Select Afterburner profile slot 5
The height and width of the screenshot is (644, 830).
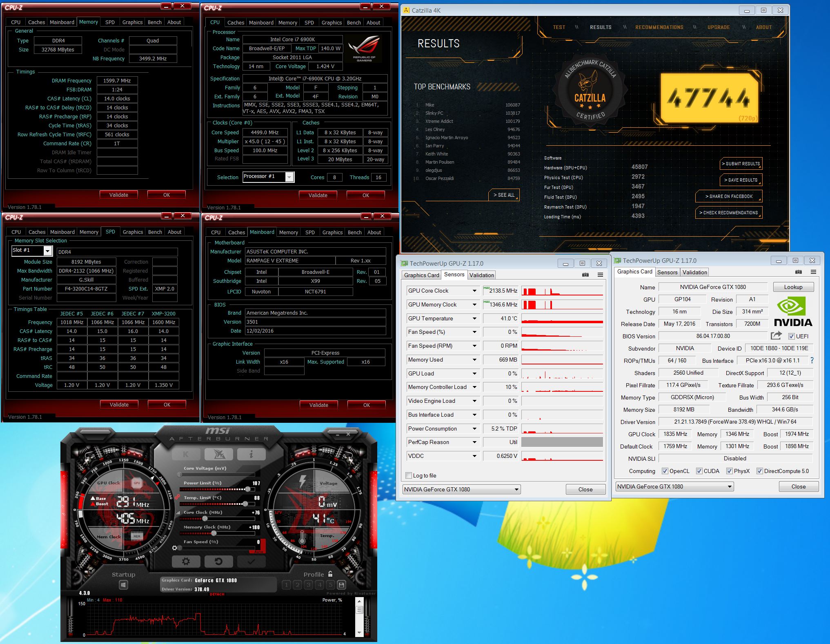[331, 585]
